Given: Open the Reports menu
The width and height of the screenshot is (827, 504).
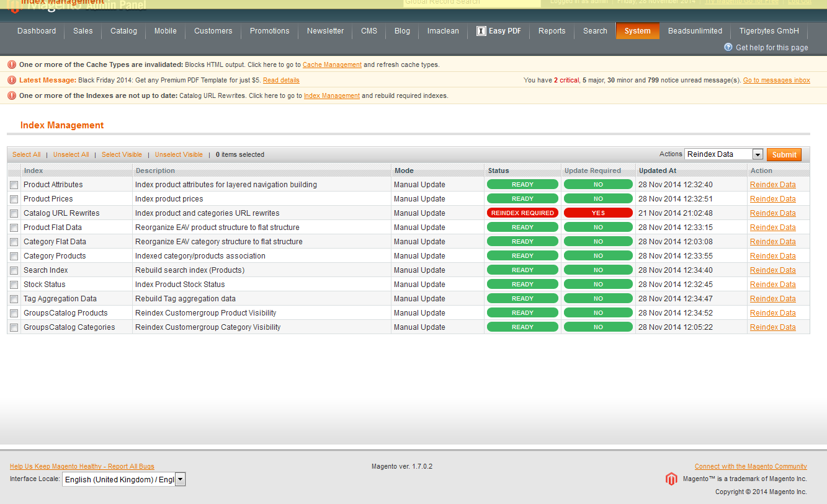Looking at the screenshot, I should (x=552, y=31).
